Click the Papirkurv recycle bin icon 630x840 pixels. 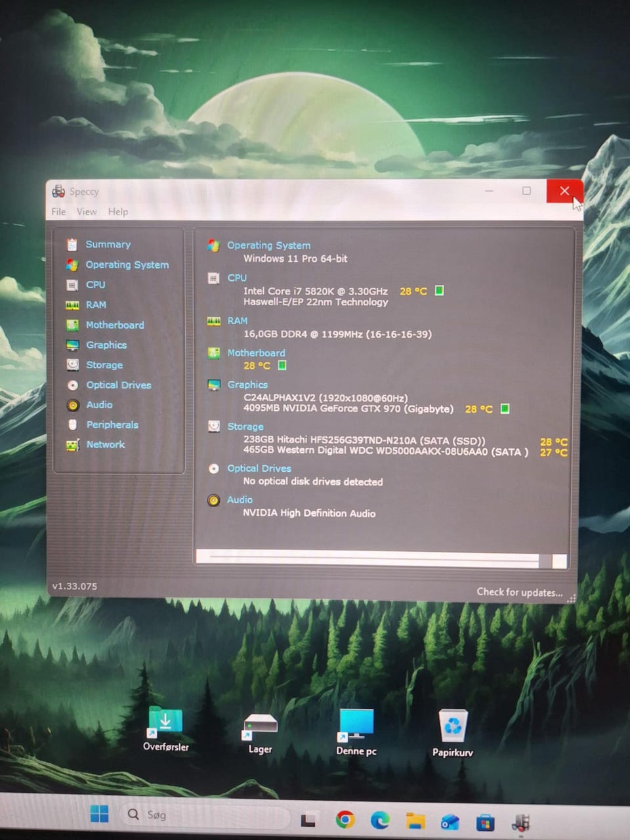pyautogui.click(x=453, y=733)
